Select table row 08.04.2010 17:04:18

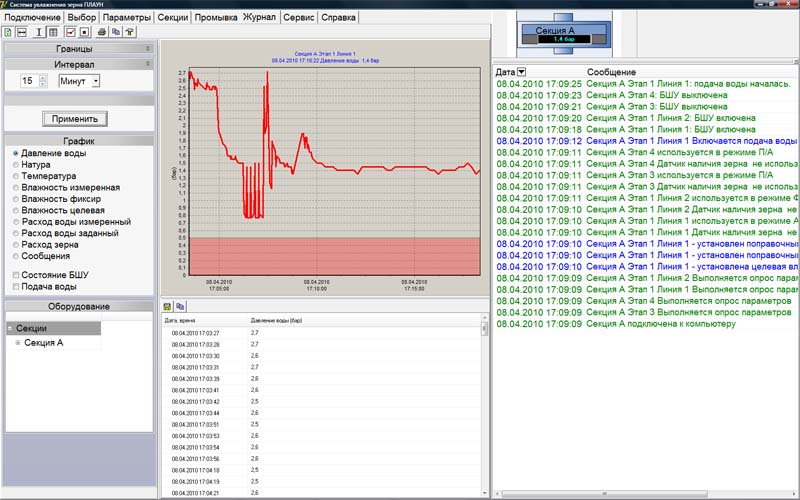[x=321, y=470]
